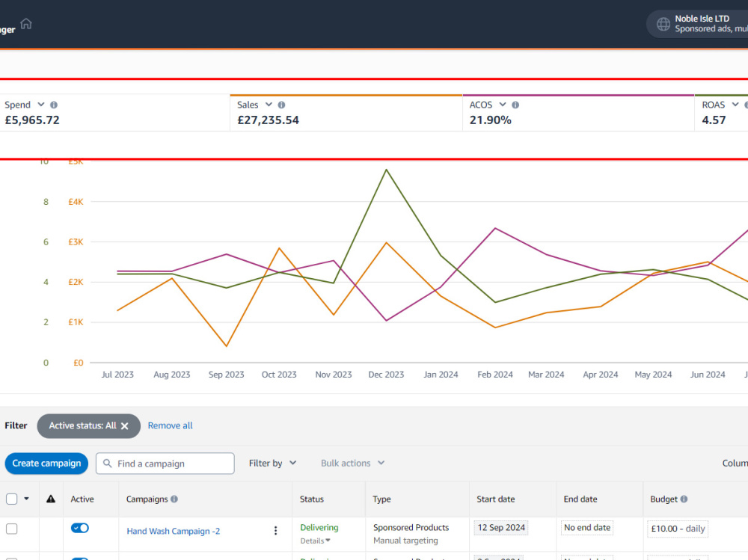Click the Sales value £27,235.54
The height and width of the screenshot is (560, 748).
click(x=268, y=120)
